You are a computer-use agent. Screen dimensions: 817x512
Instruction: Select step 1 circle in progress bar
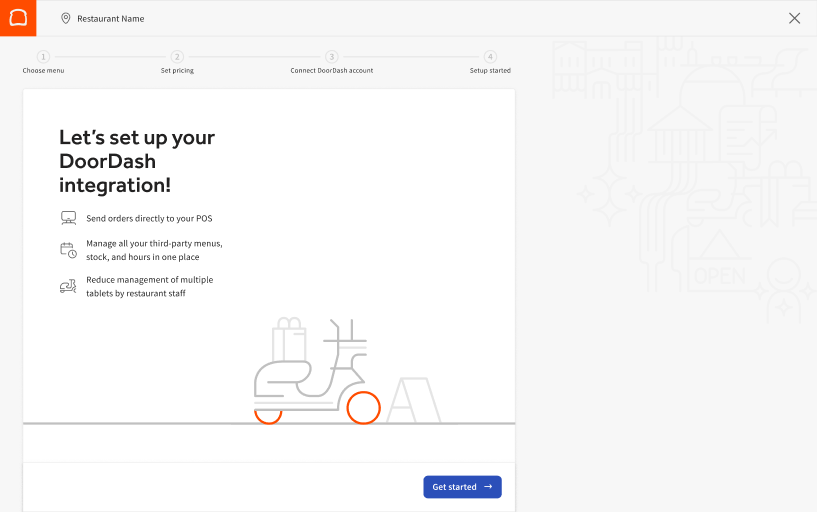(43, 57)
